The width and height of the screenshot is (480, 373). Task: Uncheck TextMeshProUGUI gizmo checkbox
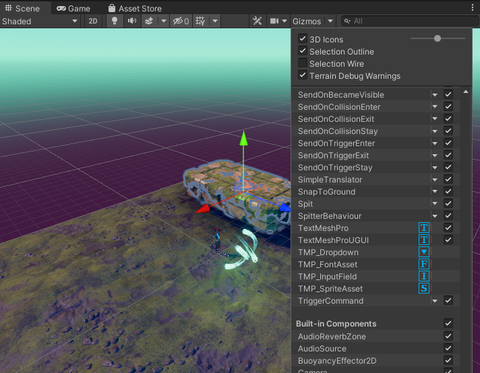pyautogui.click(x=448, y=240)
